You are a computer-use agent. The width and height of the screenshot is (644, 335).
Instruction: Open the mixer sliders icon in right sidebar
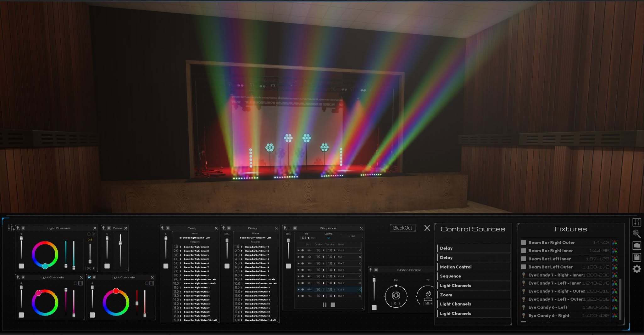coord(637,223)
